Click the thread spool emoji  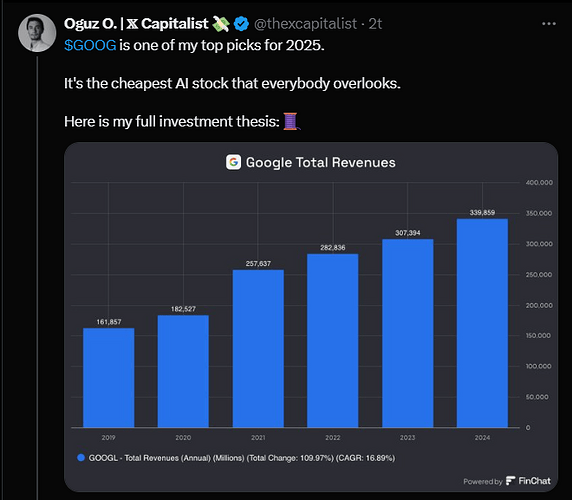[x=291, y=121]
